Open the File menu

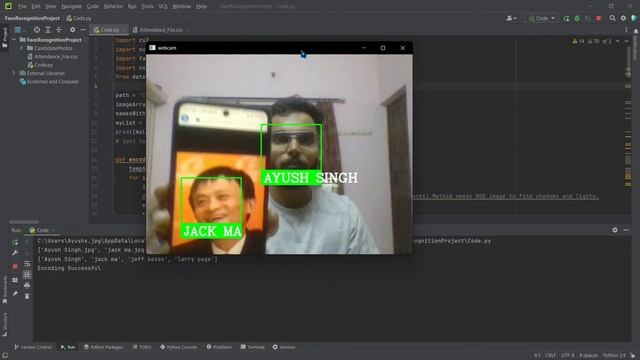pyautogui.click(x=22, y=7)
